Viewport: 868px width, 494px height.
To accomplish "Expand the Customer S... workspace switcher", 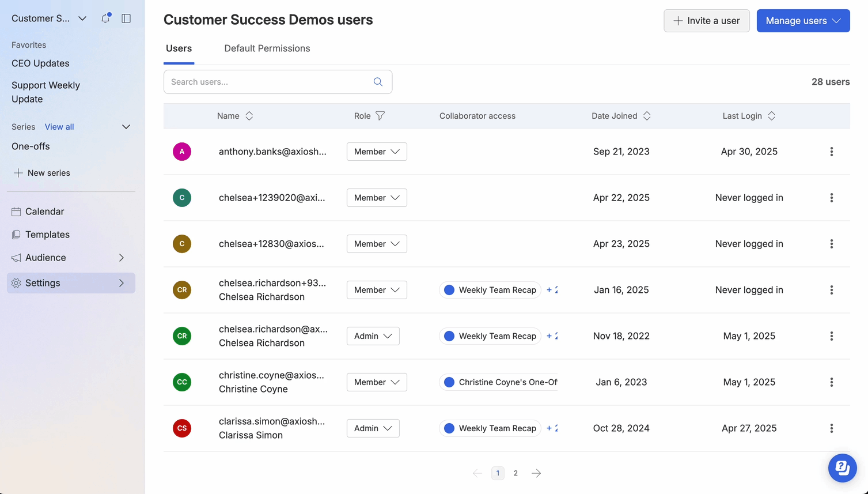I will [x=49, y=18].
